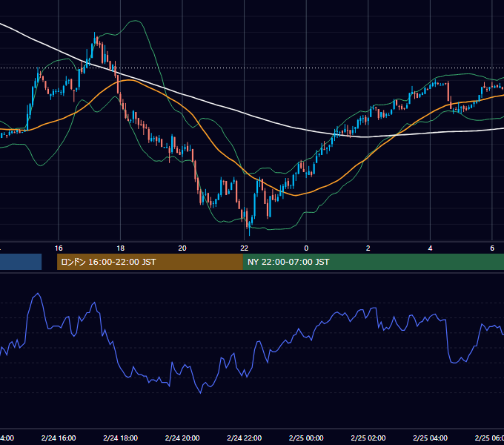The image size is (504, 445).
Task: Click the 2/24 20:00 time label
Action: tap(182, 438)
